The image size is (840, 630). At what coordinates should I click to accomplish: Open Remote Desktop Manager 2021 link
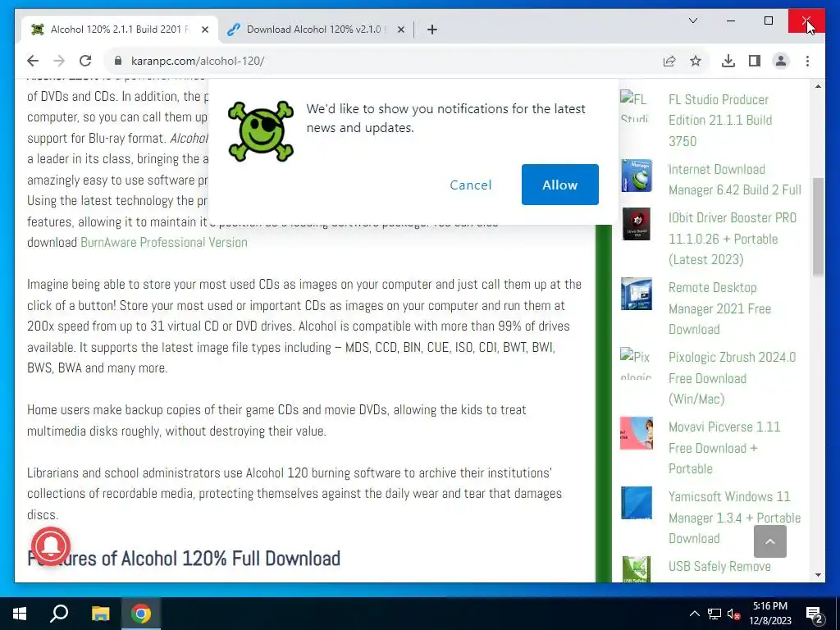pyautogui.click(x=719, y=308)
